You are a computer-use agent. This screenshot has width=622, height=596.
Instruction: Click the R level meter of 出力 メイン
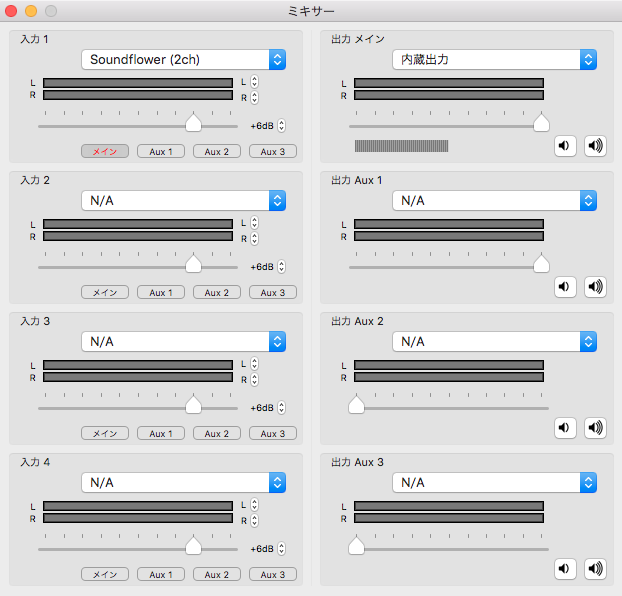(x=449, y=95)
